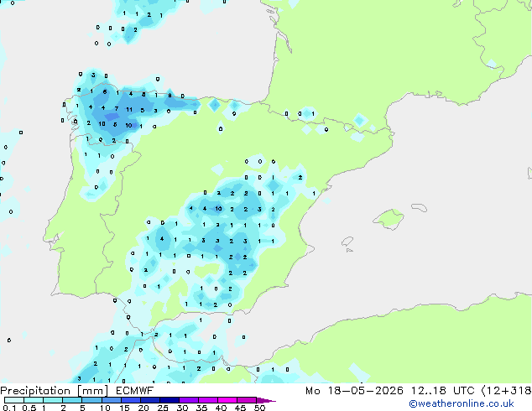Screen dimensions: 532x411
Task: Click the 5–10 mm legend color swatch
Action: click(92, 400)
